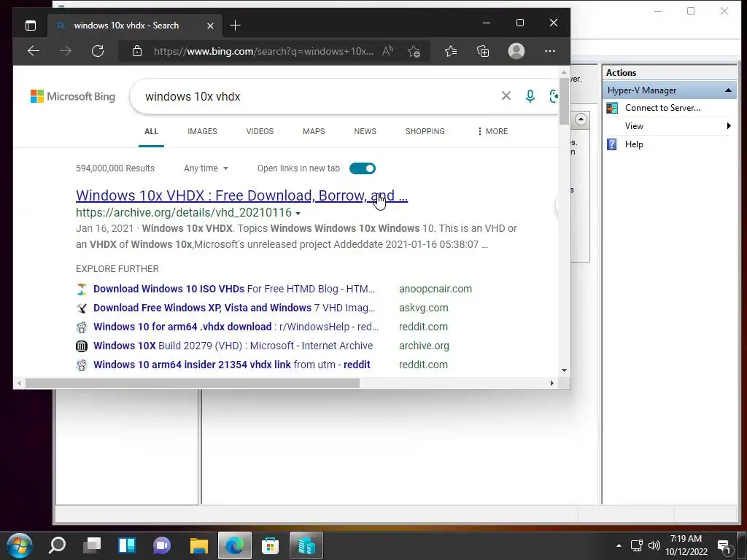
Task: Click the EXPLORE FURTHER heading
Action: pyautogui.click(x=117, y=269)
